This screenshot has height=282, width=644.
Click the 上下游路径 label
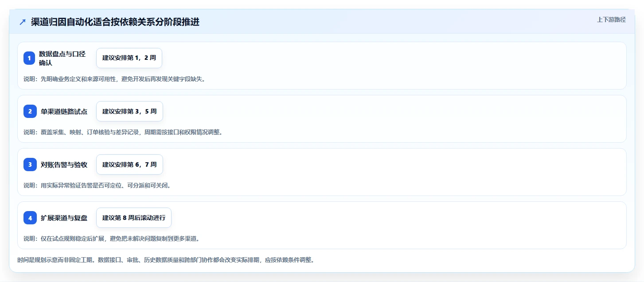(611, 20)
